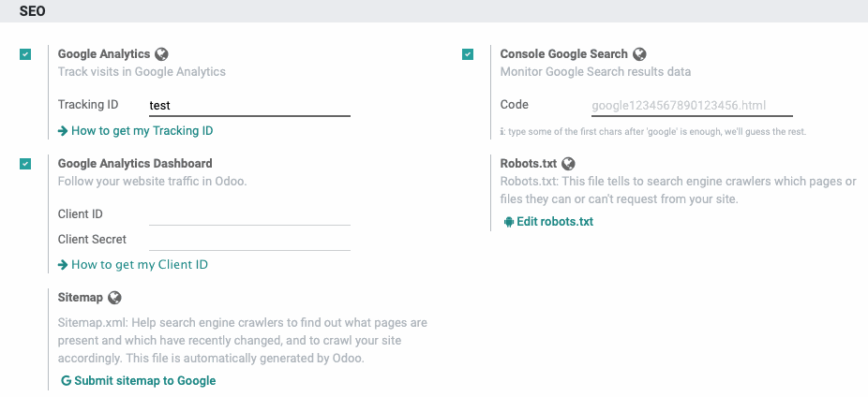The image size is (868, 397).
Task: Click the globe icon next to Sitemap heading
Action: point(114,298)
